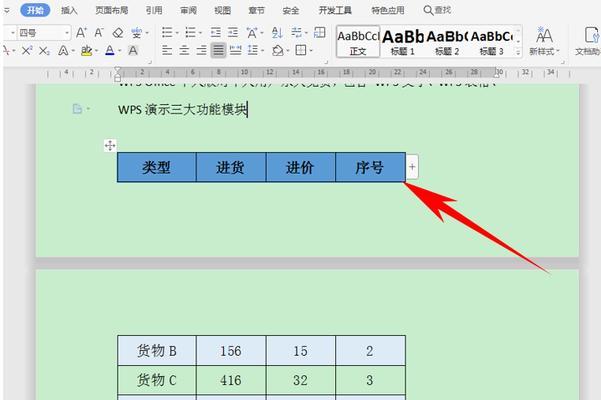Expand the styles gallery list
The height and width of the screenshot is (400, 601).
point(518,52)
